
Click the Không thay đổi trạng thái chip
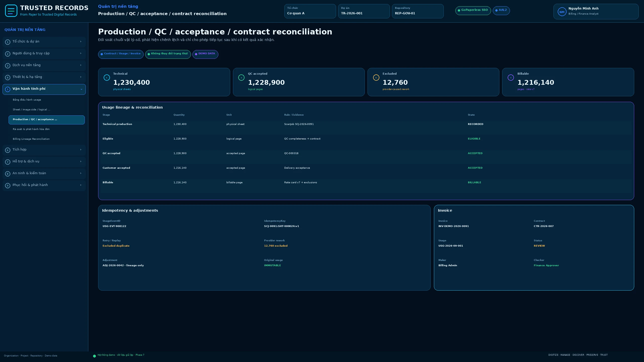pyautogui.click(x=168, y=54)
